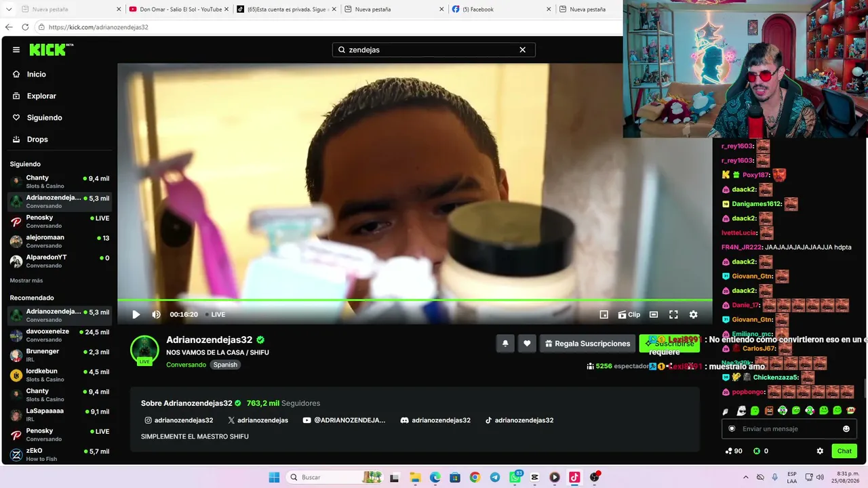868x488 pixels.
Task: Open video player settings gear
Action: tap(693, 314)
